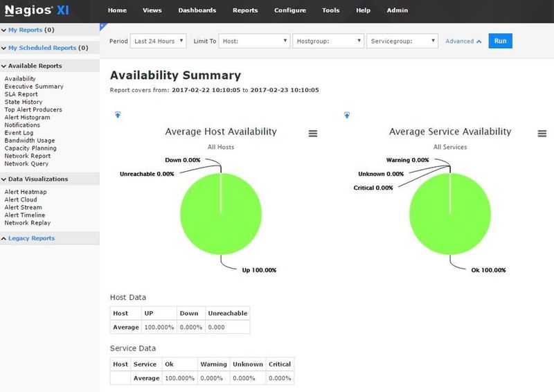Click the Down 0.00% chart label

(x=183, y=160)
